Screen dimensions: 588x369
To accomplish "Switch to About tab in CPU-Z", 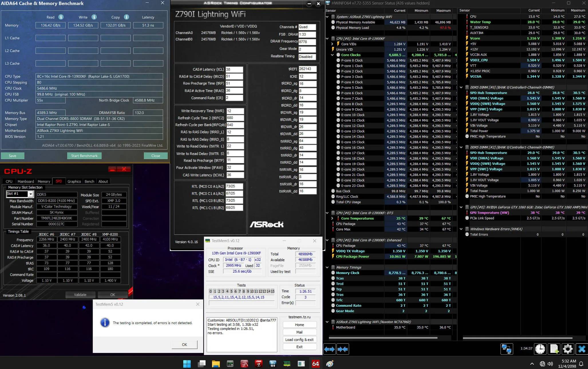I will pyautogui.click(x=103, y=181).
